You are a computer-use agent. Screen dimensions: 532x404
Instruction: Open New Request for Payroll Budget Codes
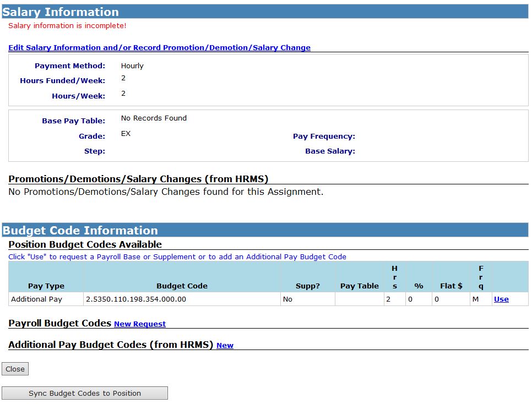point(139,324)
